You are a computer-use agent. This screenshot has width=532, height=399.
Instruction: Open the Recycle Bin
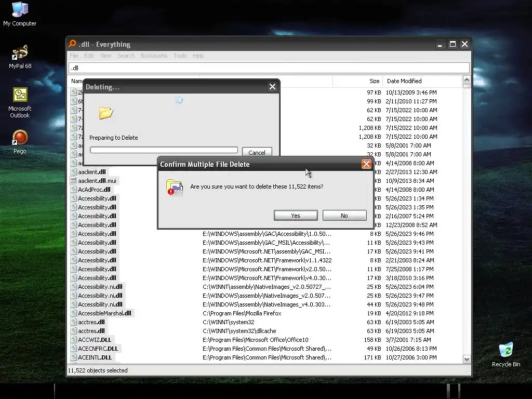pyautogui.click(x=506, y=354)
